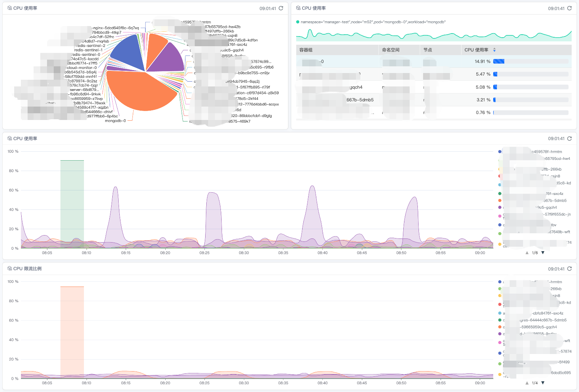Click the cube icon on the table panel title
This screenshot has width=579, height=392.
pyautogui.click(x=298, y=8)
